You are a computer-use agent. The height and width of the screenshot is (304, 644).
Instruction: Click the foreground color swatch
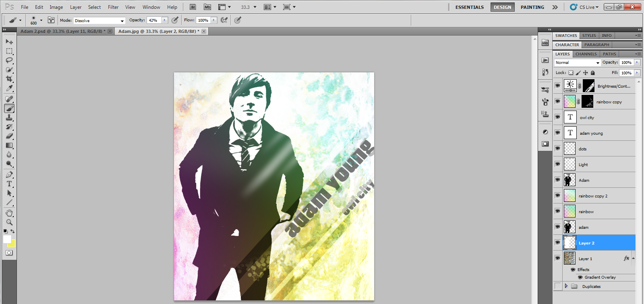(x=7, y=239)
